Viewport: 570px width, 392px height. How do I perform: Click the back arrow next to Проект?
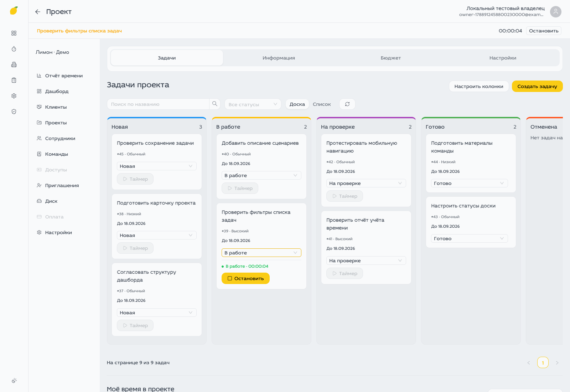38,12
